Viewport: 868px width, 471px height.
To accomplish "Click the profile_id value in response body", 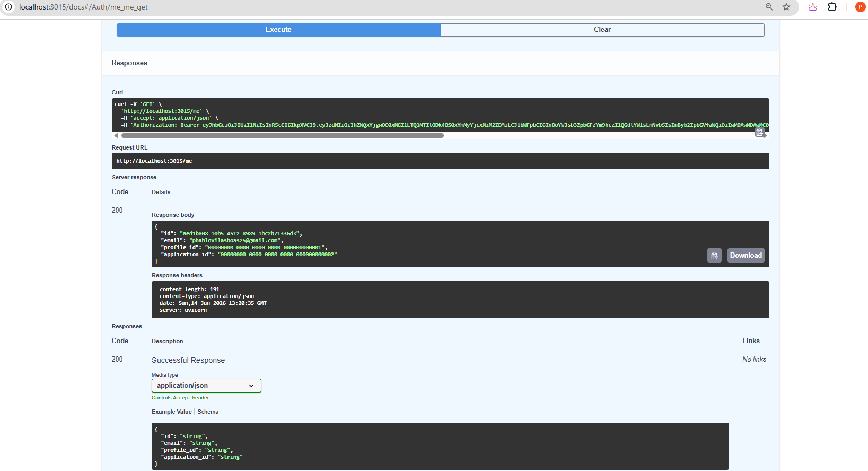I will (x=264, y=247).
